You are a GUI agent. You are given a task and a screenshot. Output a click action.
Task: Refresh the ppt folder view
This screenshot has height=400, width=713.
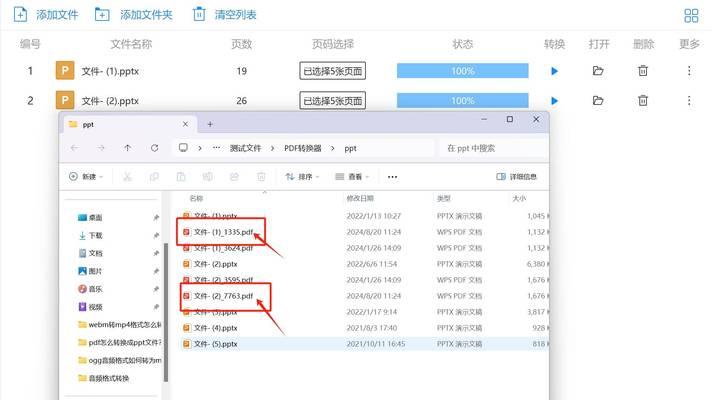point(155,148)
